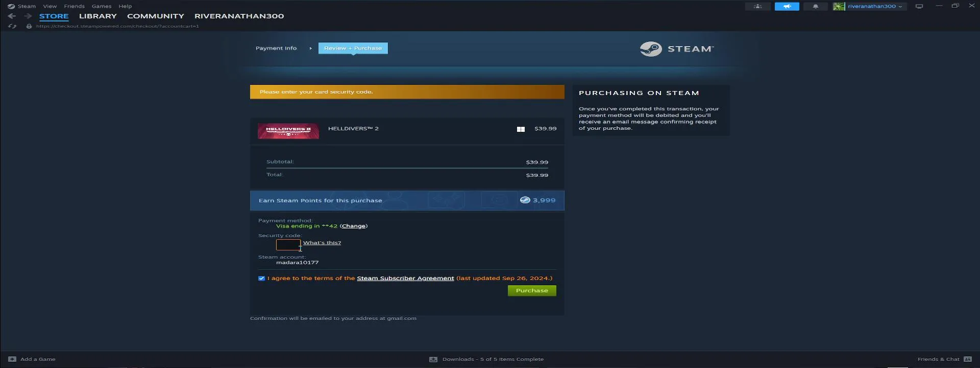
Task: Uncheck the Subscriber Agreement checkbox
Action: (x=261, y=279)
